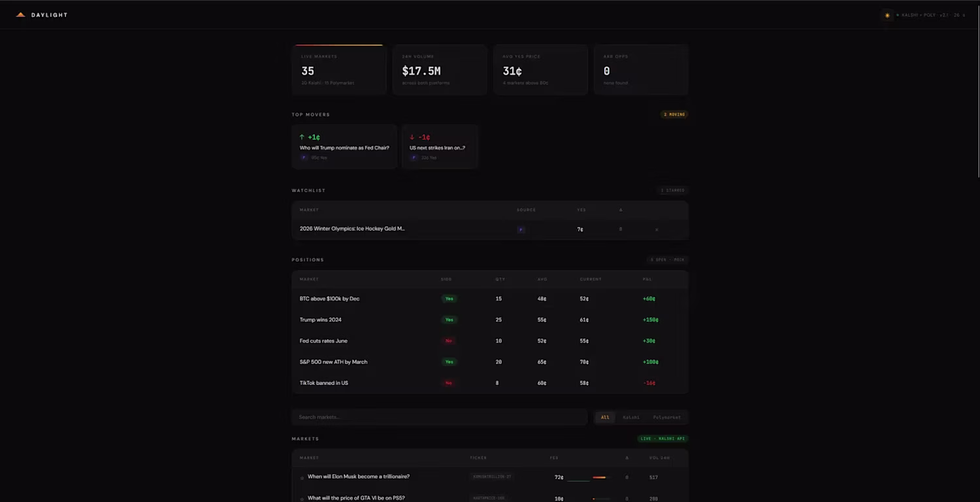Click the green status dot beside KALSHI
980x502 pixels.
click(x=898, y=15)
